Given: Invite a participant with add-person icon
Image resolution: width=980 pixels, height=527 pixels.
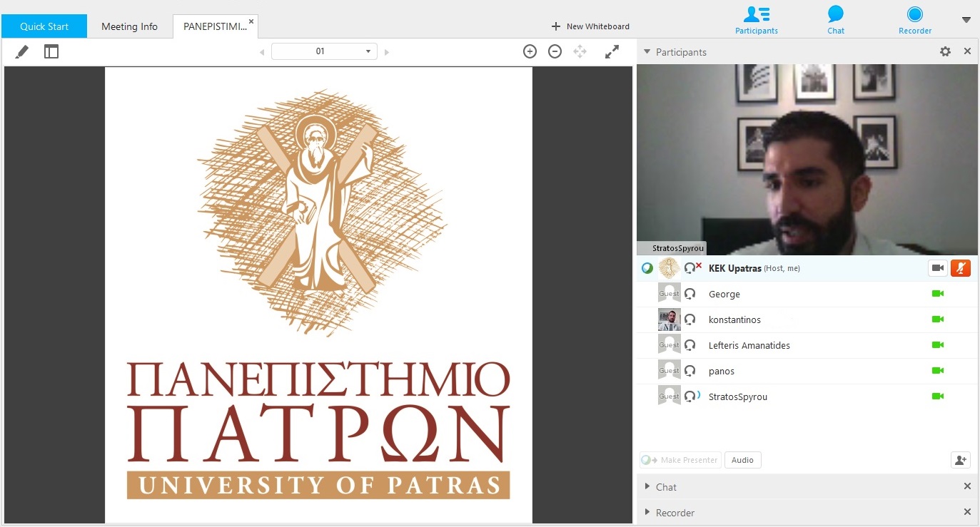Looking at the screenshot, I should (x=961, y=460).
